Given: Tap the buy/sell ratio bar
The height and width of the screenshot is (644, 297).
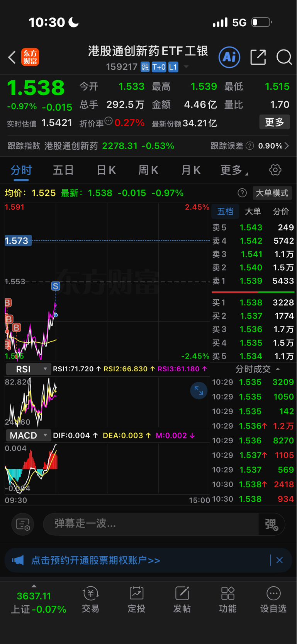Looking at the screenshot, I should [253, 292].
